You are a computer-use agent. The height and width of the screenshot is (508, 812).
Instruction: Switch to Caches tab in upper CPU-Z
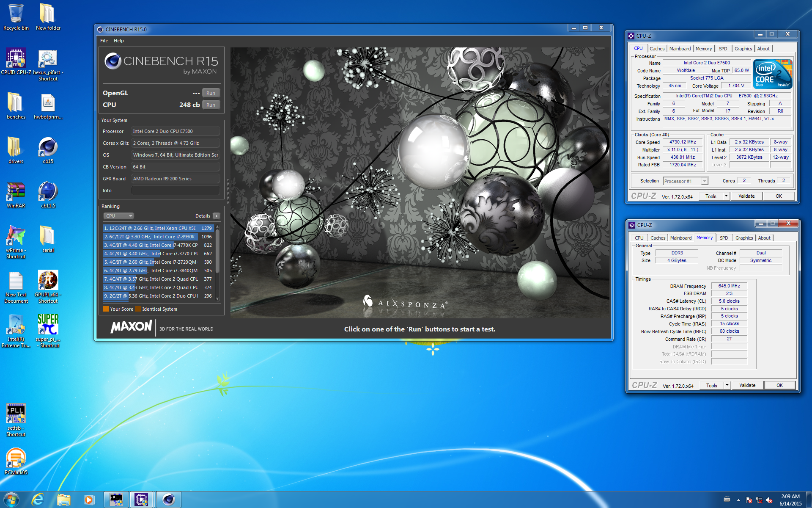coord(657,49)
